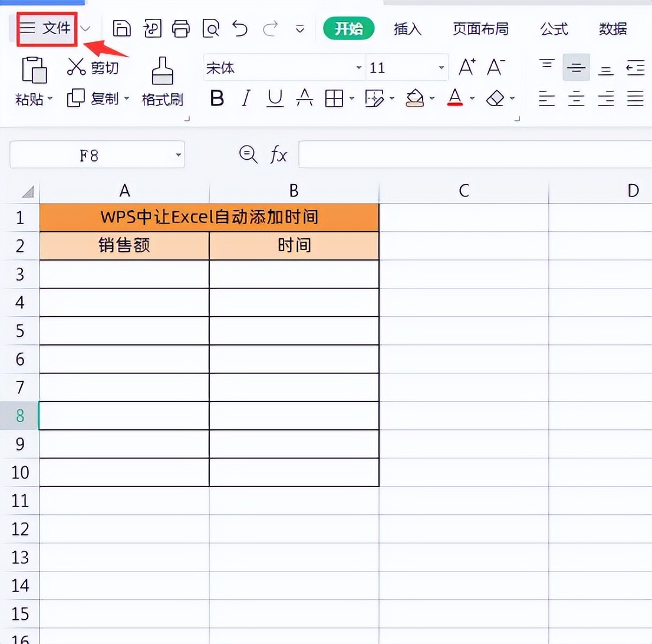Expand the 粘贴 paste options arrow

tap(50, 99)
